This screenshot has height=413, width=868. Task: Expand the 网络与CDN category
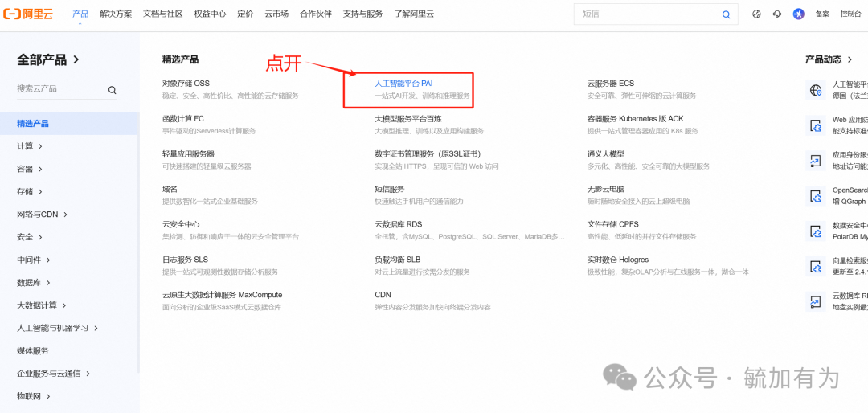[43, 215]
